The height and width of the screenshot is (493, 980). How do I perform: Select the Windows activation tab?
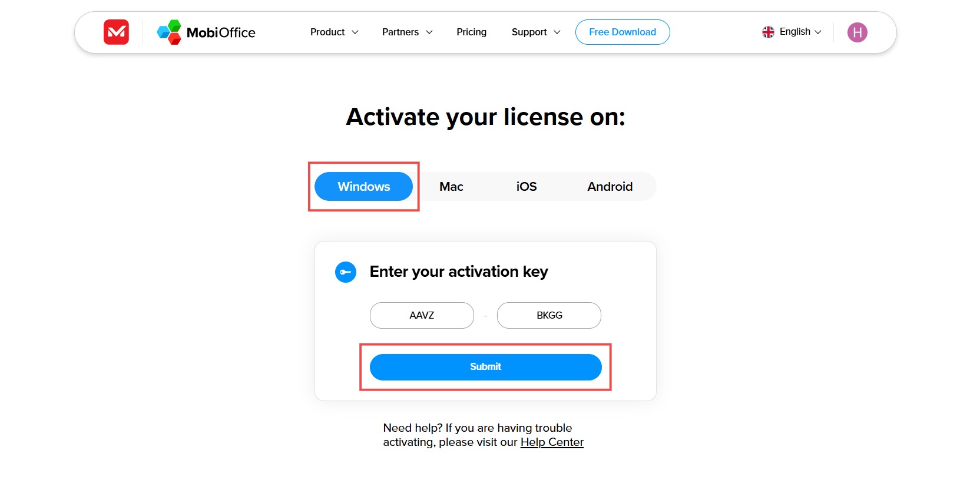click(x=363, y=186)
